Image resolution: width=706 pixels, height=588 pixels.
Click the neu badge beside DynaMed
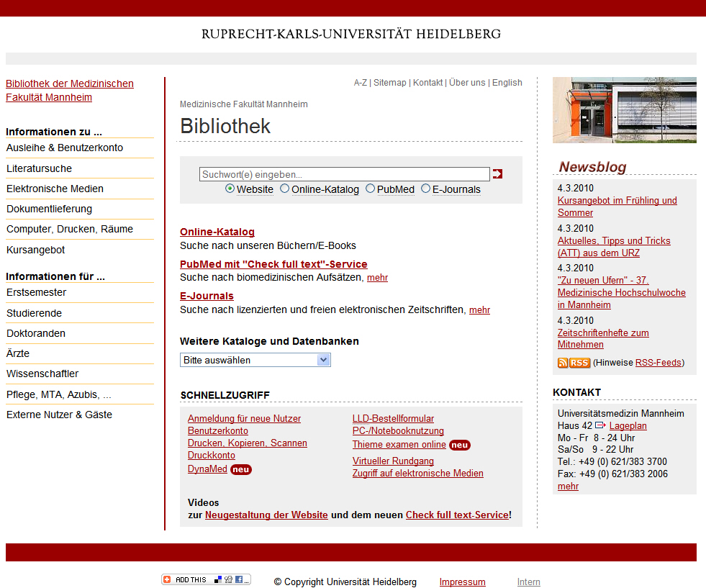[241, 469]
